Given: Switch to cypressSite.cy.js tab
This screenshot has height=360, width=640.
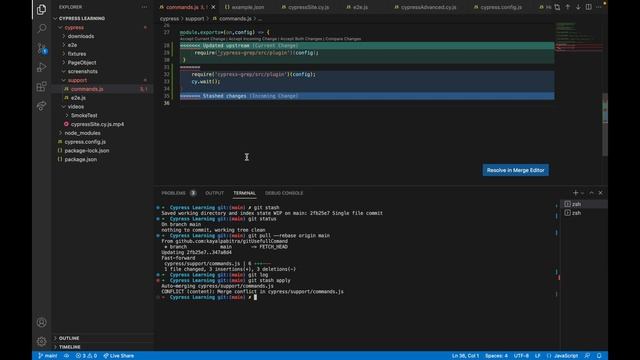Looking at the screenshot, I should [308, 7].
